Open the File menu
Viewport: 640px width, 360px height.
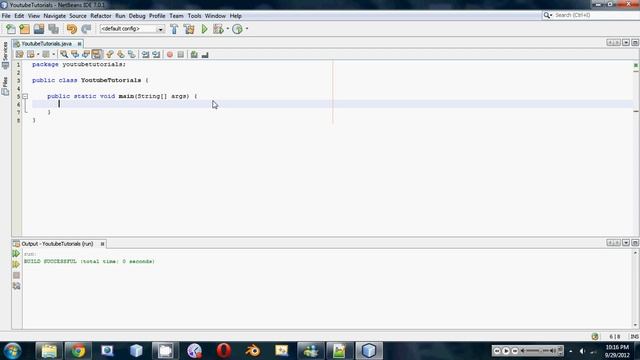6,16
